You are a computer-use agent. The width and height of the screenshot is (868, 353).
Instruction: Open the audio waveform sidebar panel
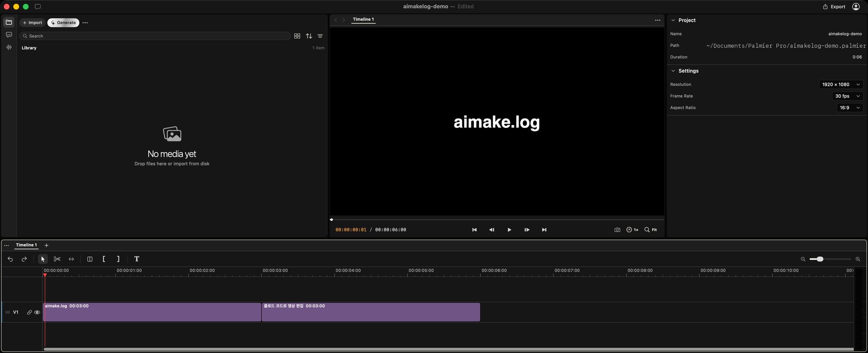click(x=9, y=47)
